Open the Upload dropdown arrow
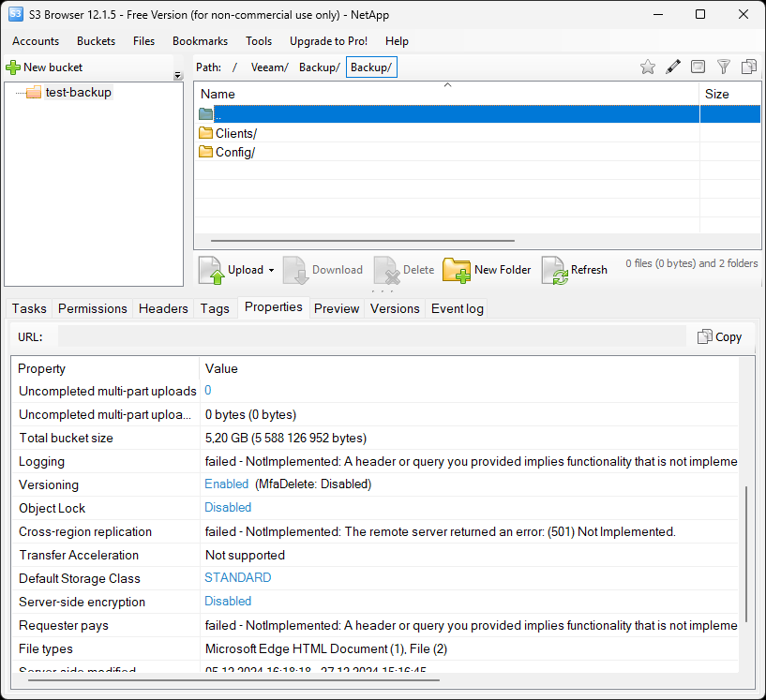The width and height of the screenshot is (766, 700). point(271,271)
